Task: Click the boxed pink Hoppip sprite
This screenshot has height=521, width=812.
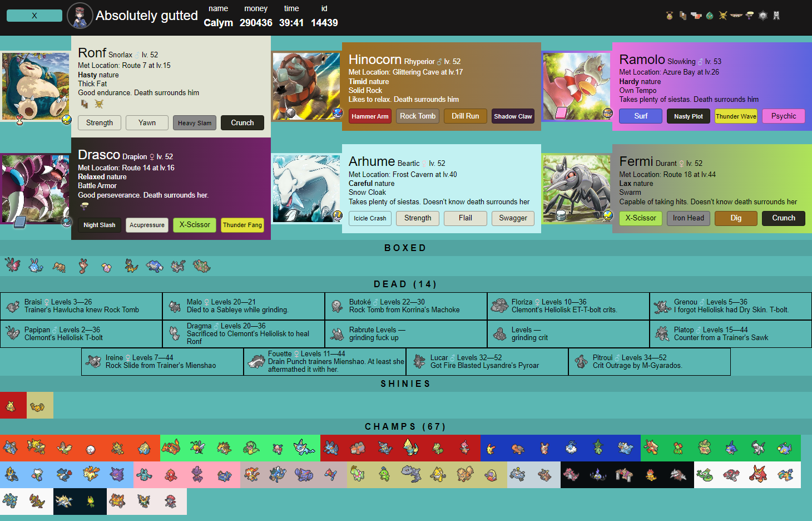Action: click(107, 267)
